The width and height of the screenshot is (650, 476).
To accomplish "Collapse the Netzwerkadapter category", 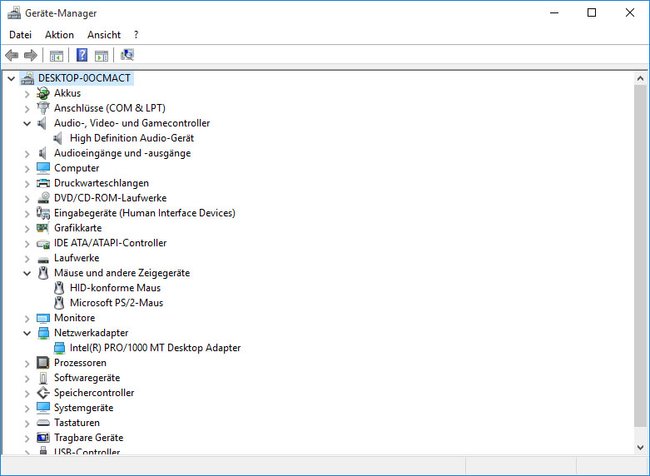I will (x=27, y=333).
